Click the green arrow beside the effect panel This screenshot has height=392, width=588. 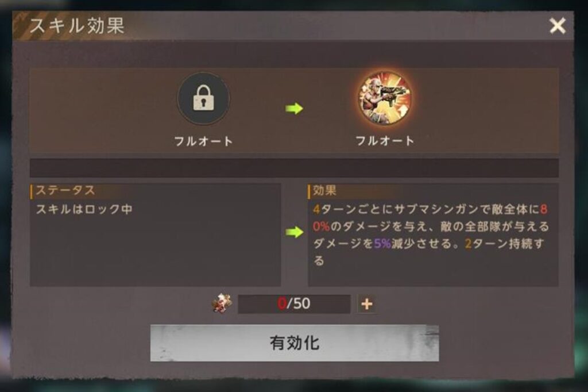(295, 232)
